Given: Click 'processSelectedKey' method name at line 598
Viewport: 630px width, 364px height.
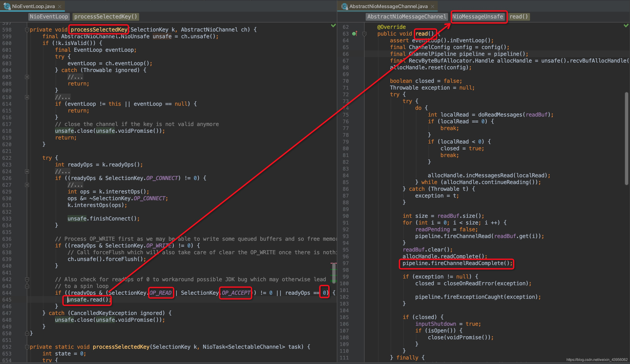Looking at the screenshot, I should [x=99, y=29].
